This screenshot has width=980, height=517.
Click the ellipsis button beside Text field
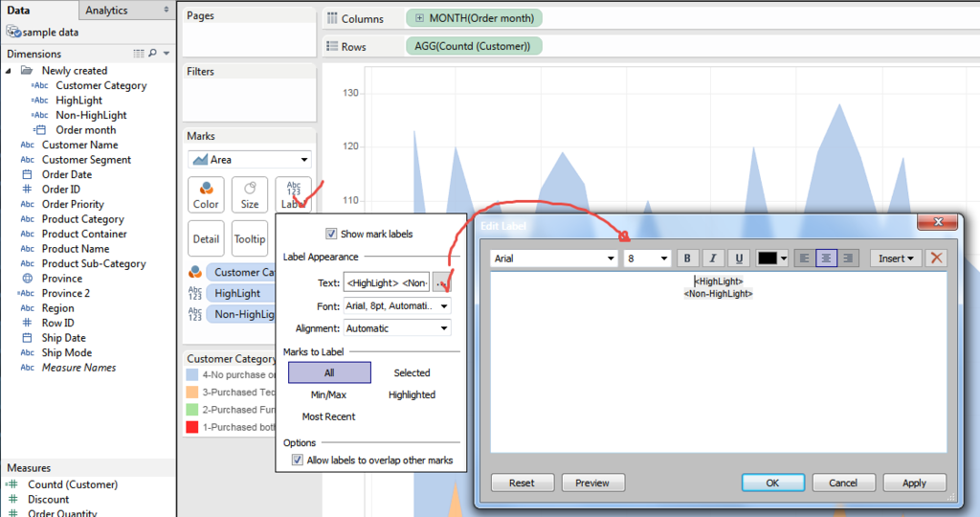(x=442, y=283)
